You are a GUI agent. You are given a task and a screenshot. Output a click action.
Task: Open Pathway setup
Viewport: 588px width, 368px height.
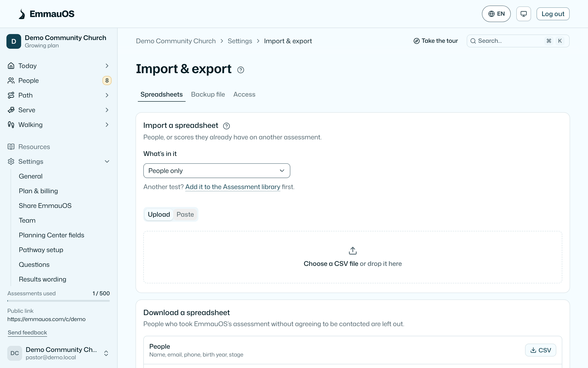coord(41,250)
